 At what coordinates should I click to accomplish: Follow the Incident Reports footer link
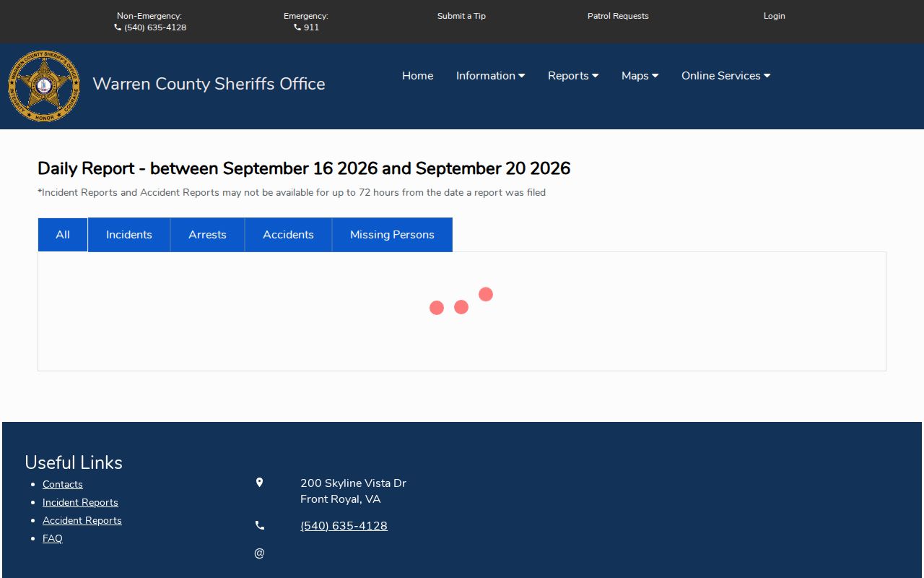pos(80,503)
